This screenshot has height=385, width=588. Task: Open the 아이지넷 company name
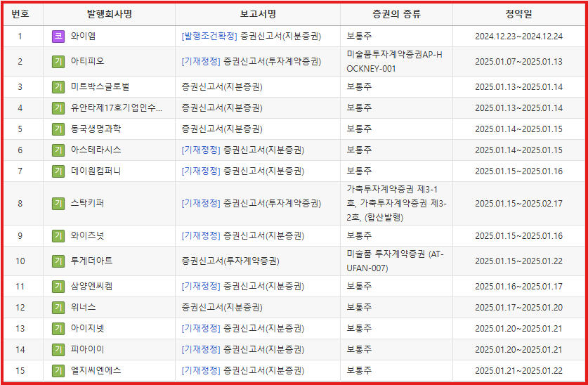tap(87, 328)
